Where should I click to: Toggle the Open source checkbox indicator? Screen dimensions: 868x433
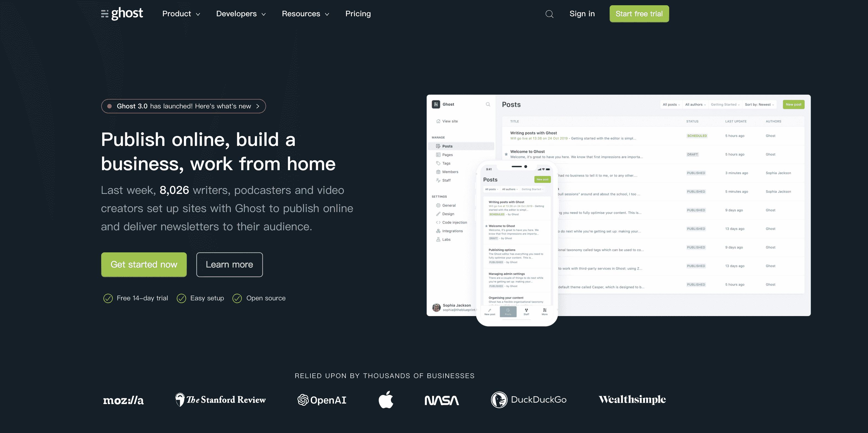[237, 298]
